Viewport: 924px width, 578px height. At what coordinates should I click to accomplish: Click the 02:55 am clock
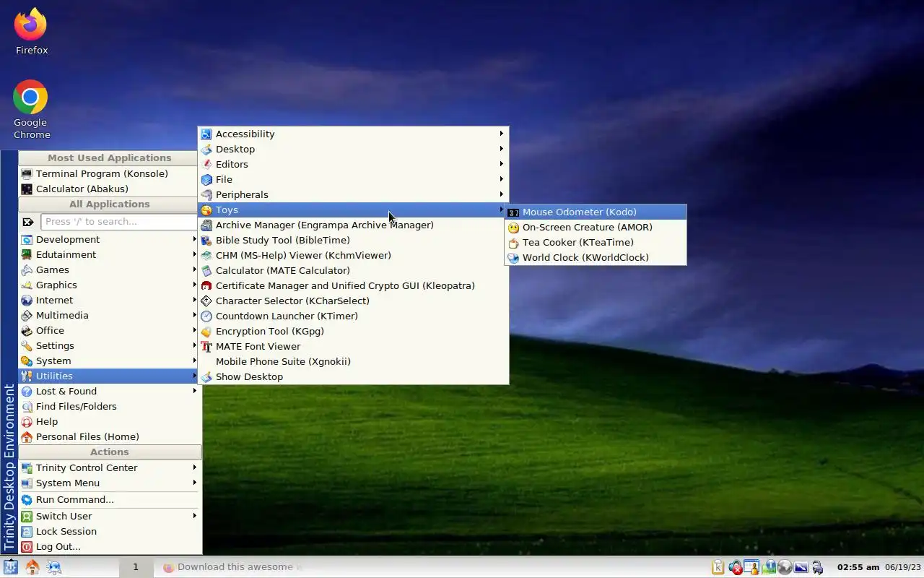click(x=858, y=567)
